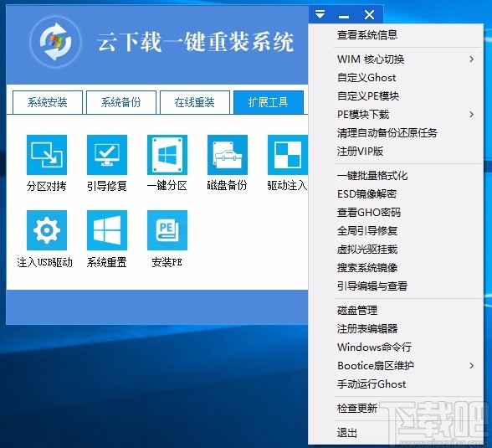
Task: Open 引导编辑与查看 menu entry
Action: coord(396,286)
